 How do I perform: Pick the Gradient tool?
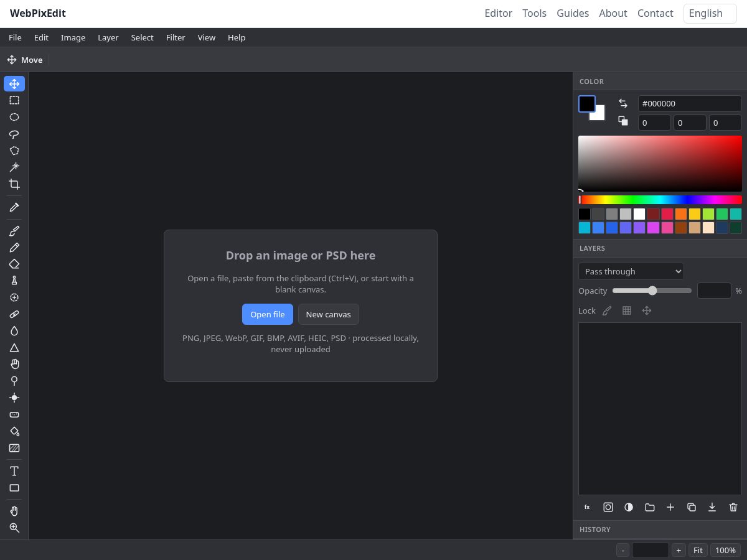point(14,448)
